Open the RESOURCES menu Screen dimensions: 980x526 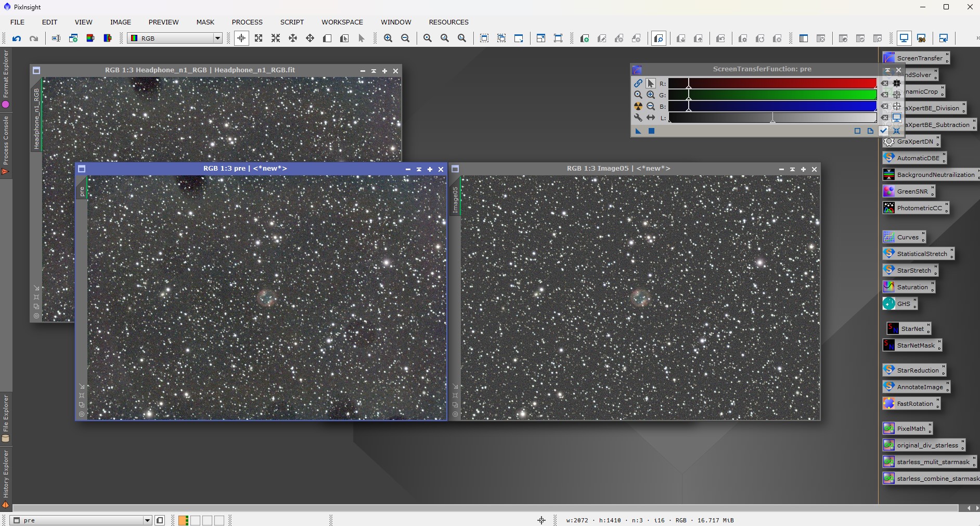(x=448, y=22)
